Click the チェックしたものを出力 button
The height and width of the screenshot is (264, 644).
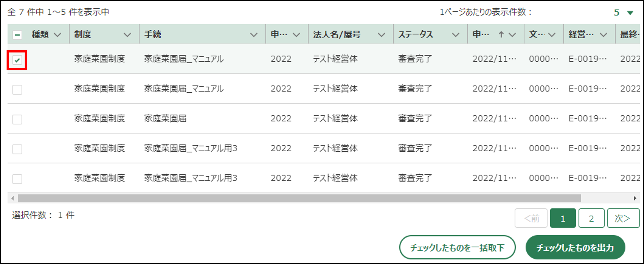pyautogui.click(x=575, y=247)
